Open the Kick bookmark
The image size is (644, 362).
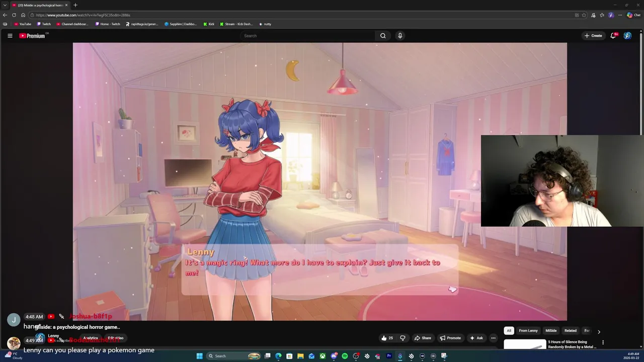[209, 24]
